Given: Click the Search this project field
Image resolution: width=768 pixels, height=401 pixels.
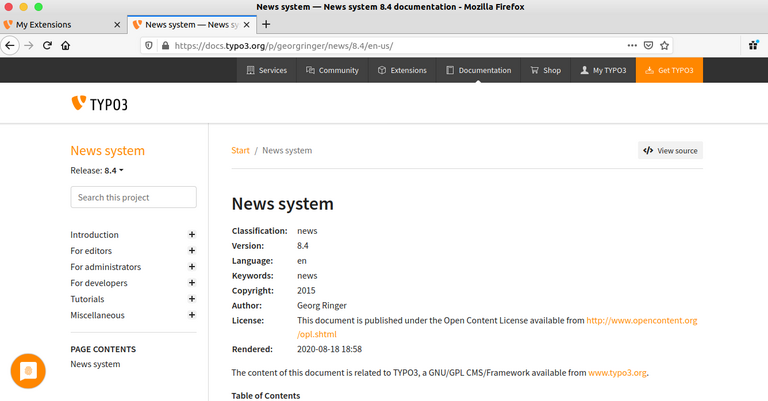Looking at the screenshot, I should [133, 197].
